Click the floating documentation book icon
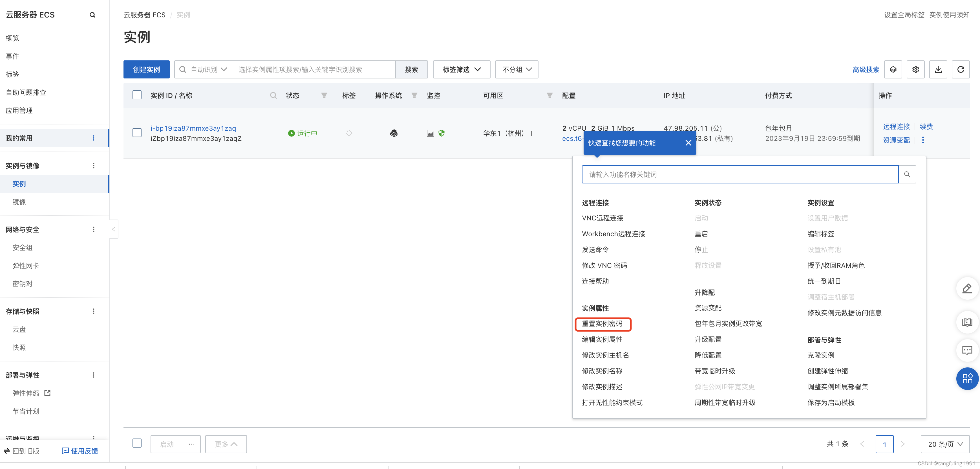 [x=967, y=323]
